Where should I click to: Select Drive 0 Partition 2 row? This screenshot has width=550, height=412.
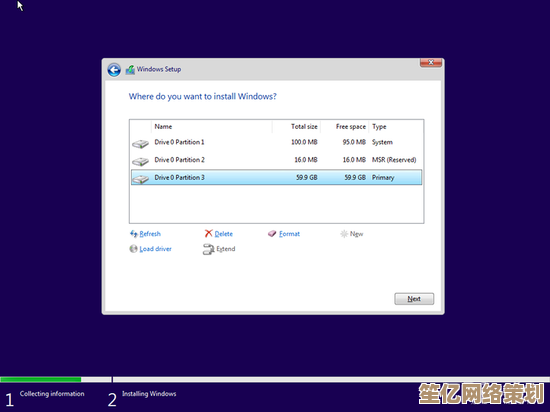(276, 160)
